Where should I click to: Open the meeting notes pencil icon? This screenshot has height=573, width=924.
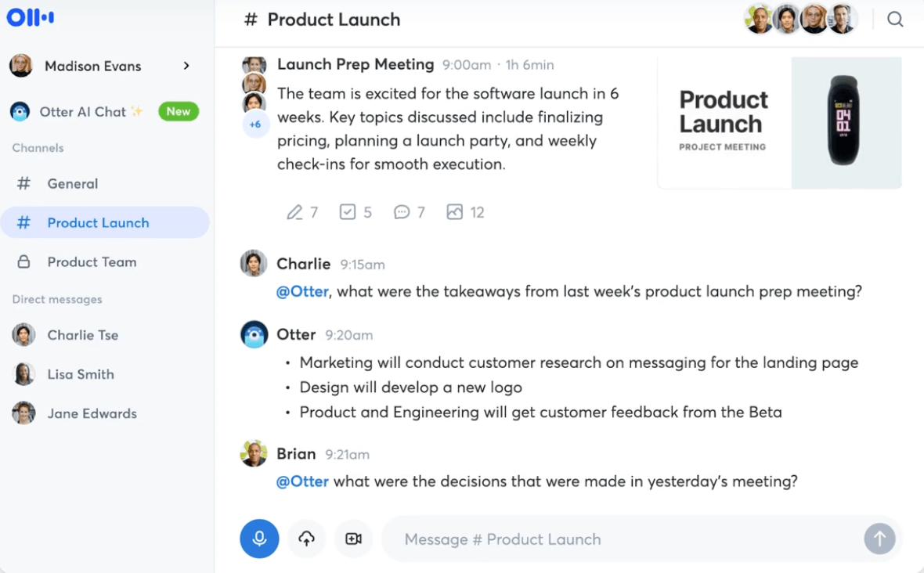(x=294, y=212)
